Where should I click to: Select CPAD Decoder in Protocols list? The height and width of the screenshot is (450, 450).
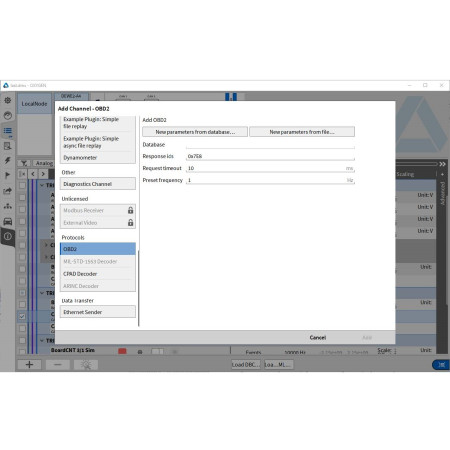click(x=98, y=274)
